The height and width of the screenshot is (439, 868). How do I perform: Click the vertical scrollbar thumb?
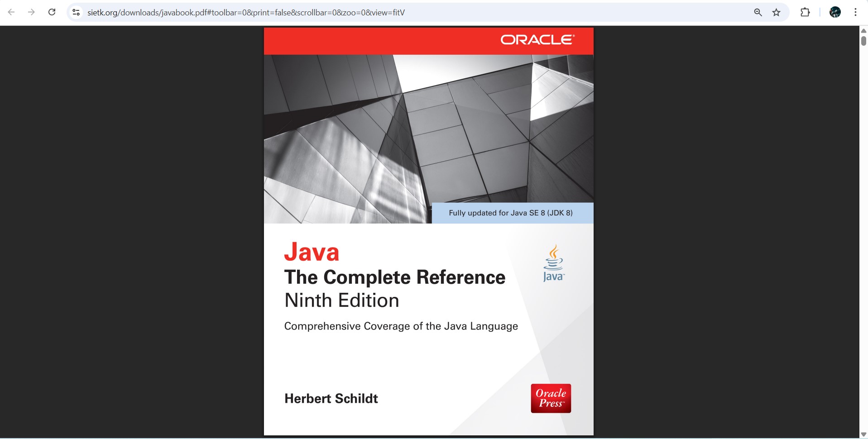pos(863,41)
